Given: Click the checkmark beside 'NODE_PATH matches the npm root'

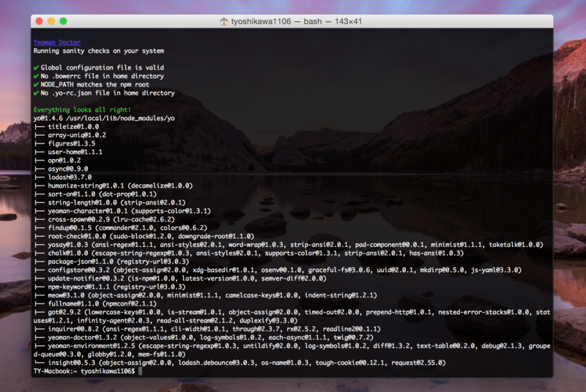Looking at the screenshot, I should [36, 84].
